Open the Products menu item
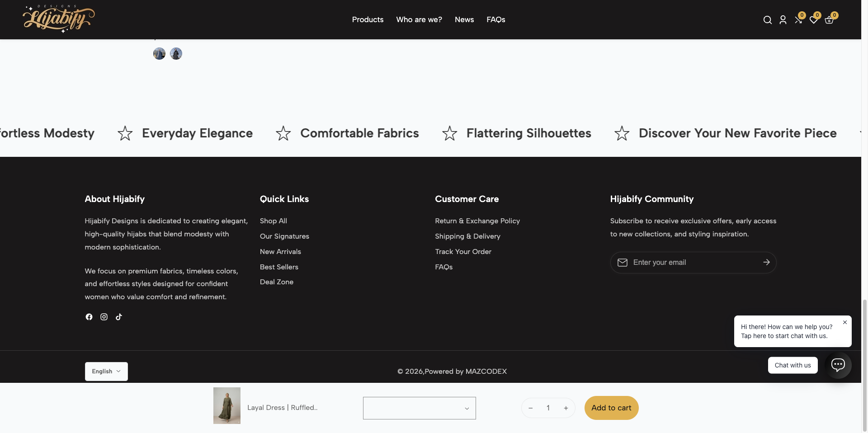 (x=368, y=19)
